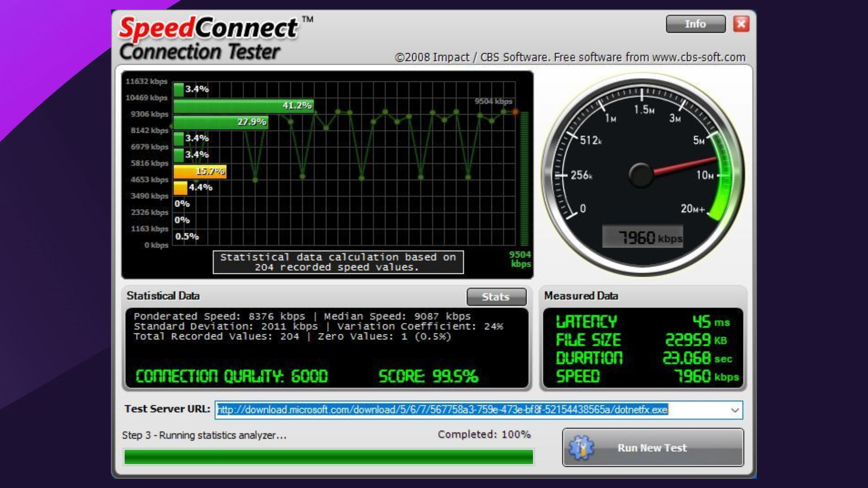Click the Latency 45 ms value
The width and height of the screenshot is (868, 488).
711,322
